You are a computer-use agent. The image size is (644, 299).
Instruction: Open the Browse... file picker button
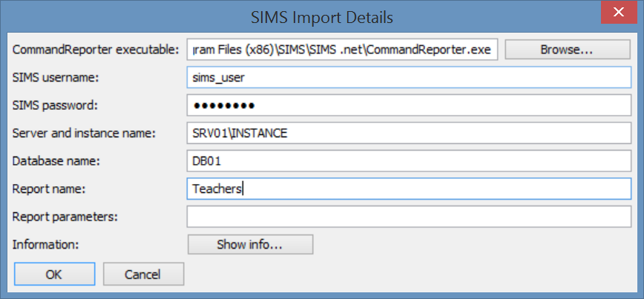pyautogui.click(x=567, y=50)
